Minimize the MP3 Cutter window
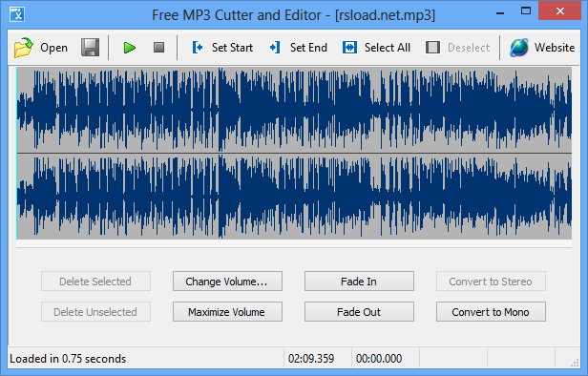The image size is (588, 376). coord(500,12)
